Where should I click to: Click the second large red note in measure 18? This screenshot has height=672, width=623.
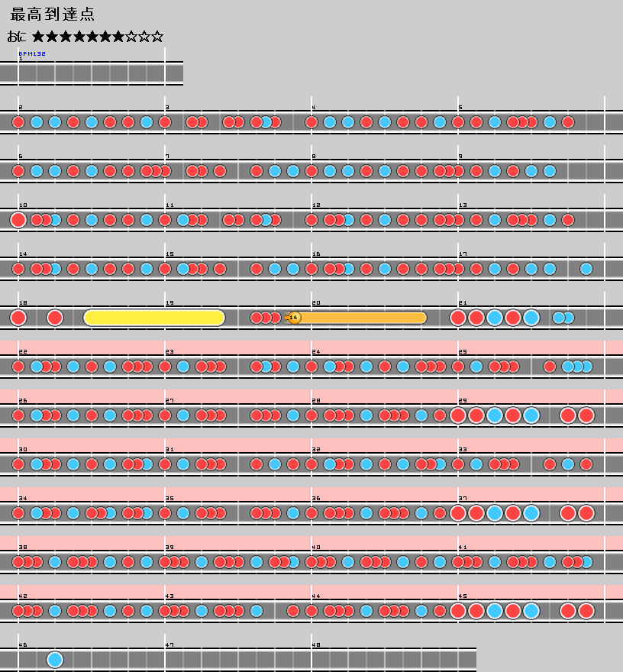pos(55,318)
